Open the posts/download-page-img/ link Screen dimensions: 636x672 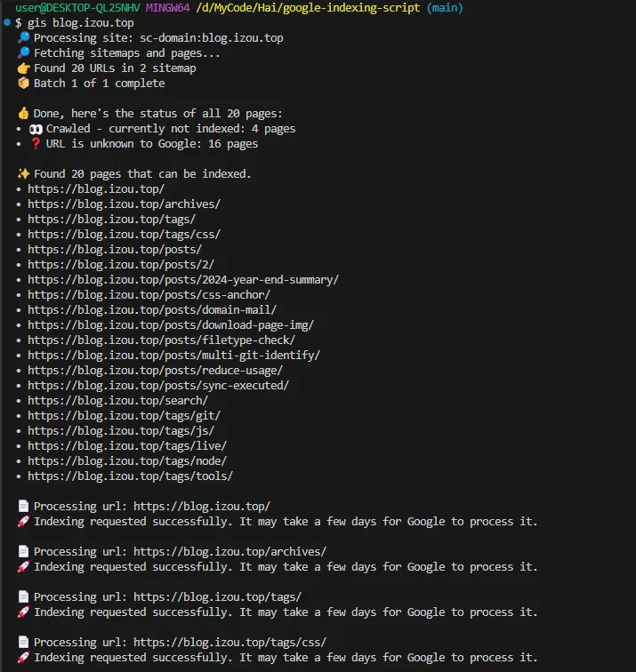coord(171,324)
